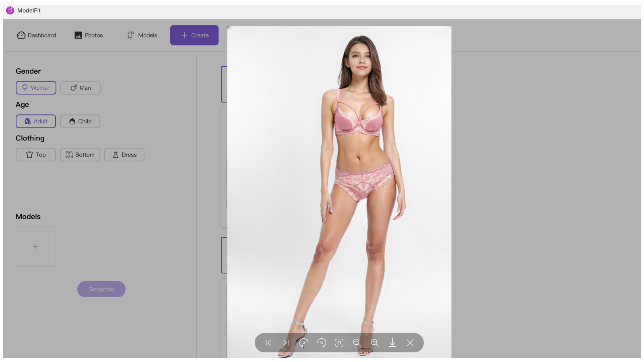Skip to the next image

click(286, 343)
